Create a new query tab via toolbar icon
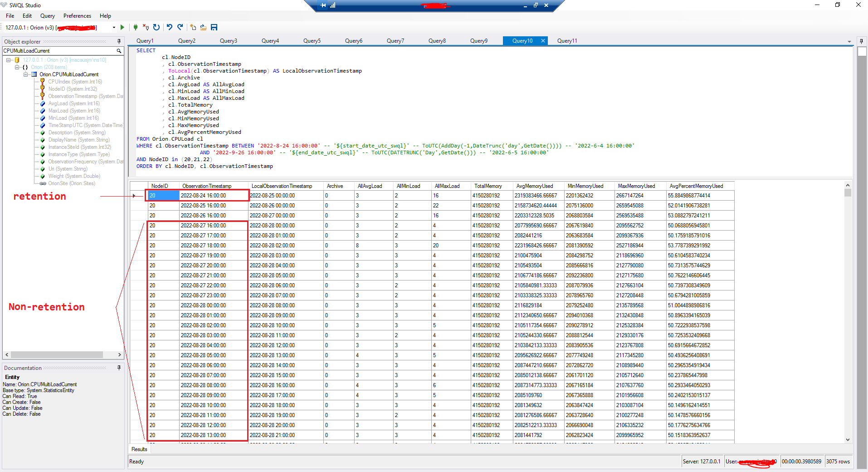This screenshot has width=868, height=472. click(193, 28)
